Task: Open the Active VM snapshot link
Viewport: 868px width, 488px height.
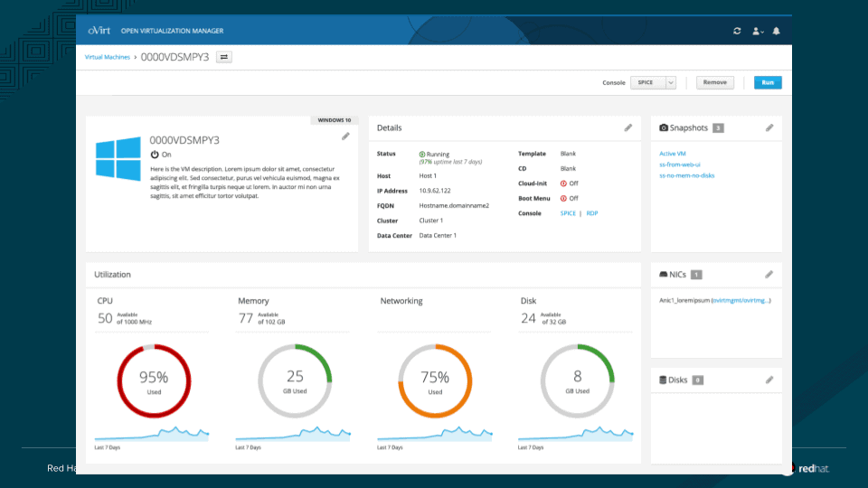Action: pyautogui.click(x=673, y=154)
